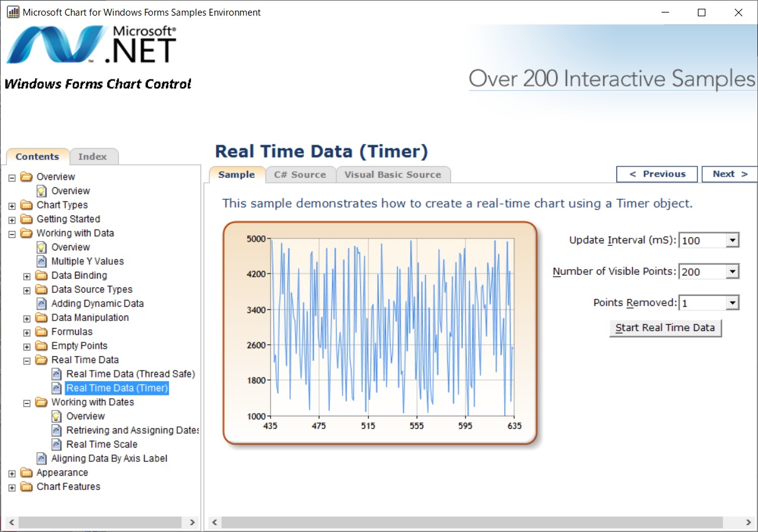Open the Update Interval dropdown

(x=732, y=240)
